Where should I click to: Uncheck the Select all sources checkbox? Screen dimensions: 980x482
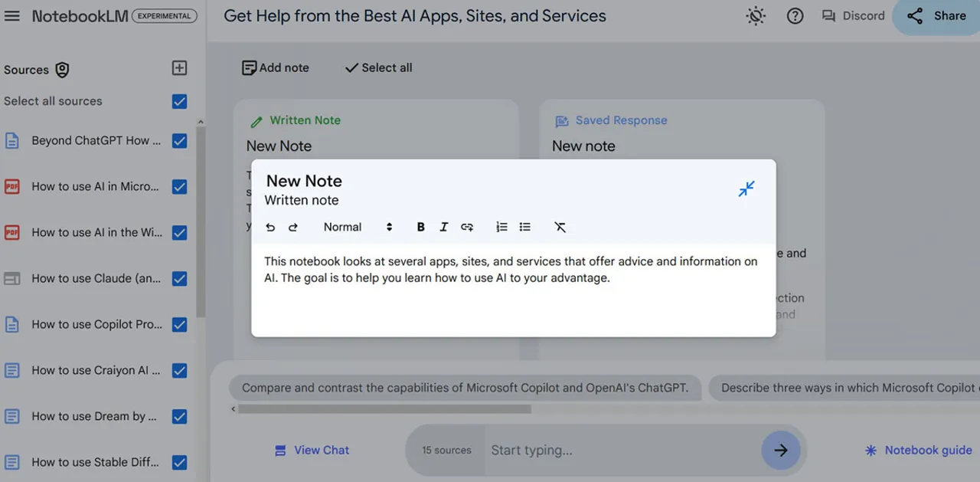[x=178, y=101]
